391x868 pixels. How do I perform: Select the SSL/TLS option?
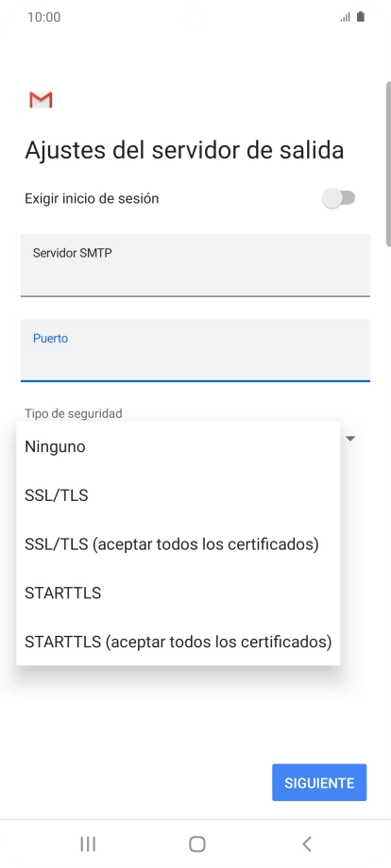click(178, 495)
